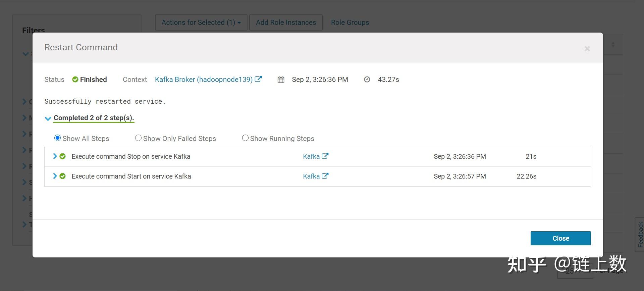The width and height of the screenshot is (644, 291).
Task: Expand the Stop on service Kafka step
Action: coord(55,156)
